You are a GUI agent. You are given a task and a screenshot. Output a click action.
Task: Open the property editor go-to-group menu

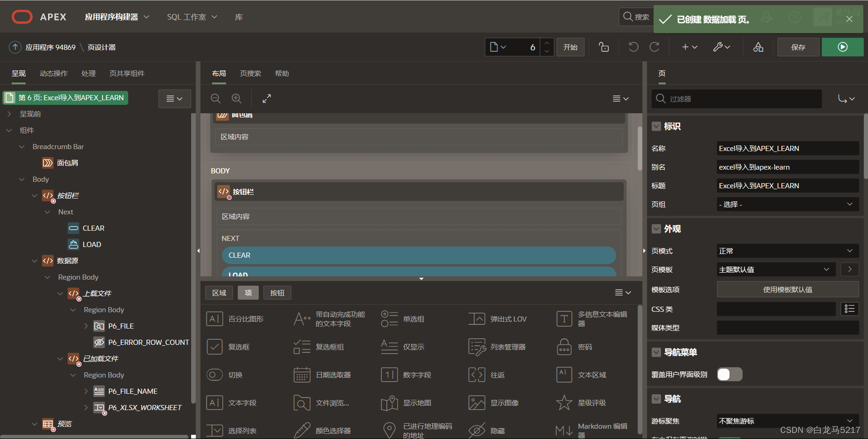tap(846, 99)
